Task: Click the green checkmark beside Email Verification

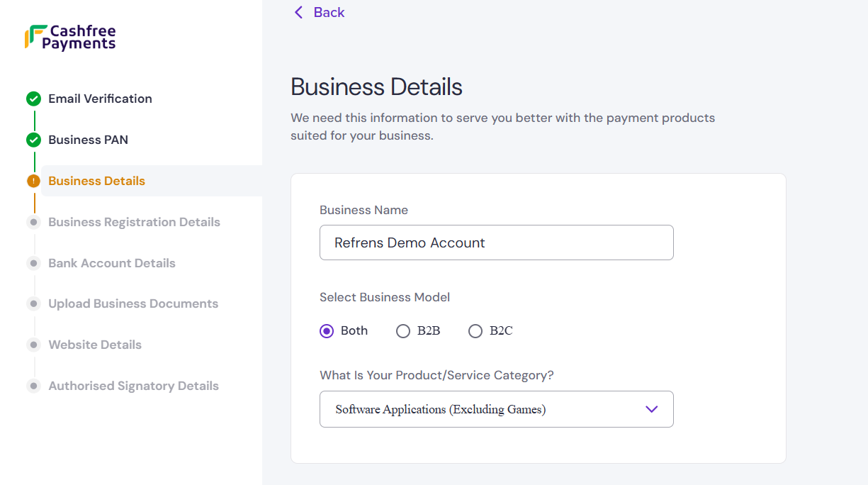Action: [33, 99]
